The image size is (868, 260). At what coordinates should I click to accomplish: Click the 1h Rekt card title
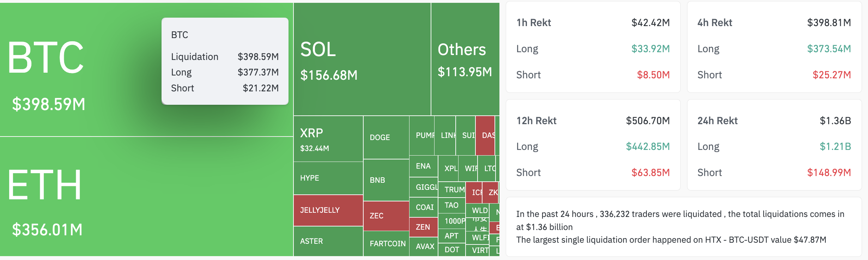pos(534,23)
